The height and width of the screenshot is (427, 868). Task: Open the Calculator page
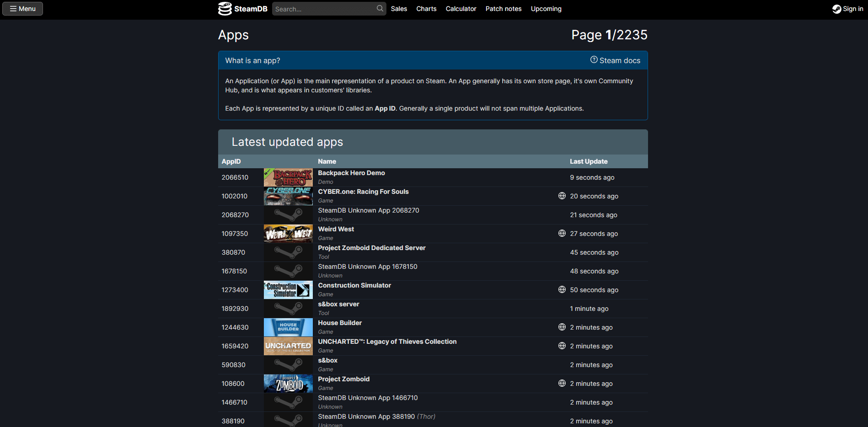click(461, 9)
